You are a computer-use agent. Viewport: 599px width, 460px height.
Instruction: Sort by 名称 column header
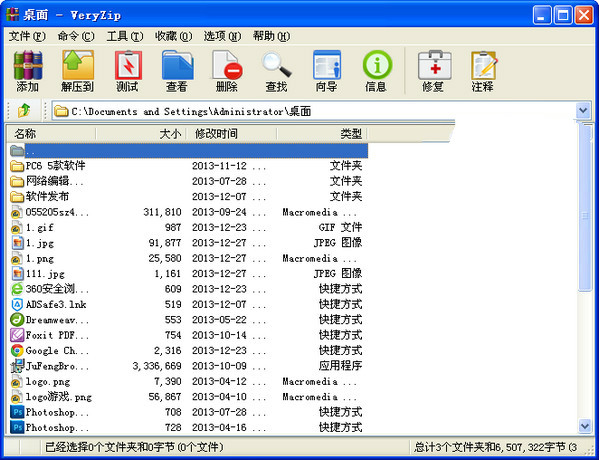click(51, 134)
